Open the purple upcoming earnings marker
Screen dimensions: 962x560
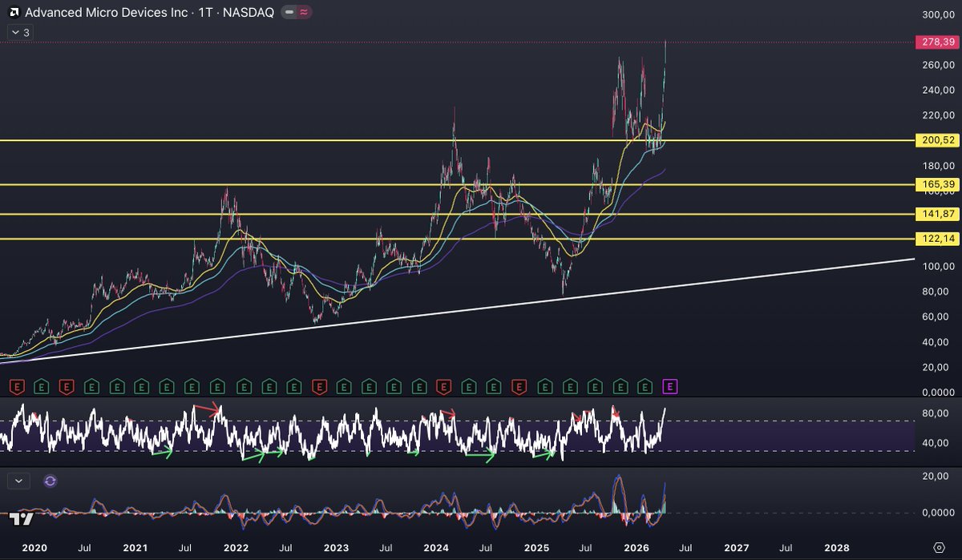coord(671,387)
